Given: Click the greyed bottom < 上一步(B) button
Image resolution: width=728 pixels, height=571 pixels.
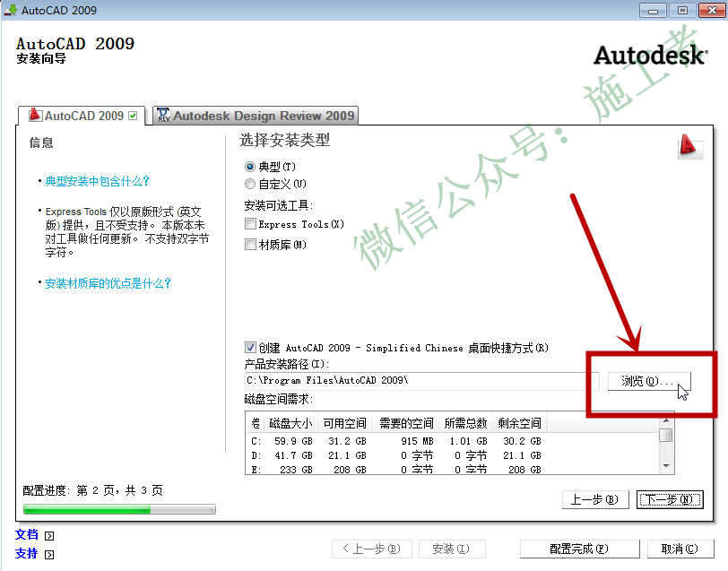Looking at the screenshot, I should (x=372, y=549).
